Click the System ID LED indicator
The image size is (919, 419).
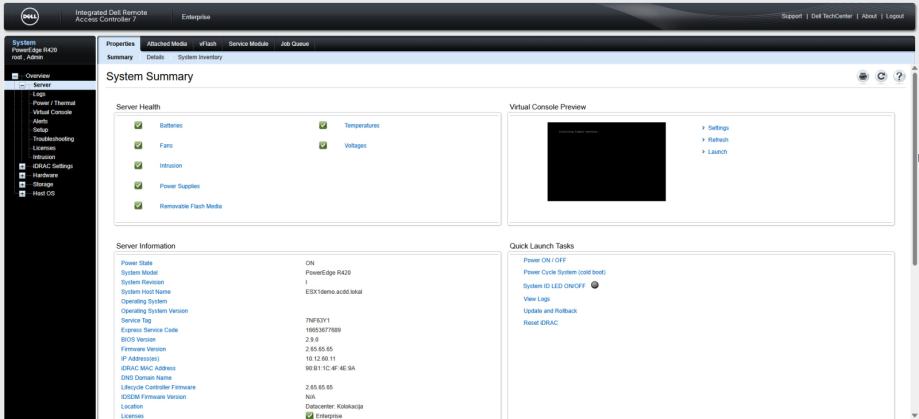tap(594, 285)
